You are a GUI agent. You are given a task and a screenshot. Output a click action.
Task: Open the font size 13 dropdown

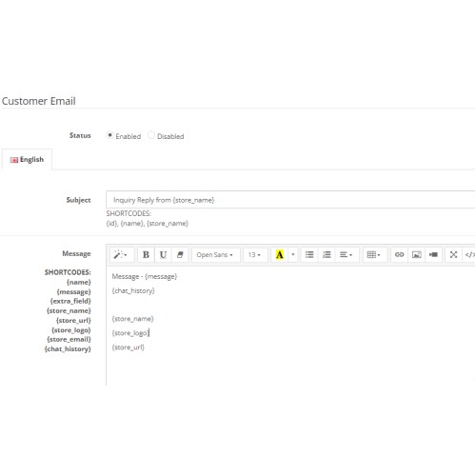(x=254, y=255)
